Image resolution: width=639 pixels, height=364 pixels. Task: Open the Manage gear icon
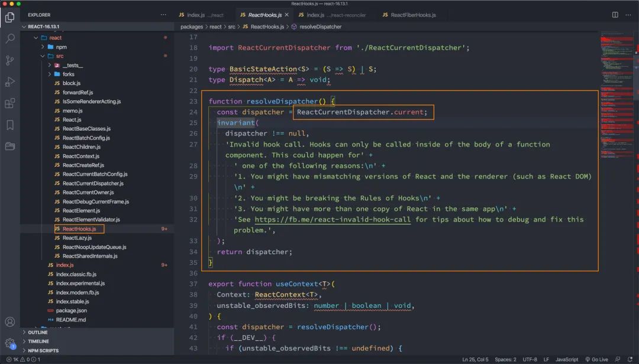(10, 343)
